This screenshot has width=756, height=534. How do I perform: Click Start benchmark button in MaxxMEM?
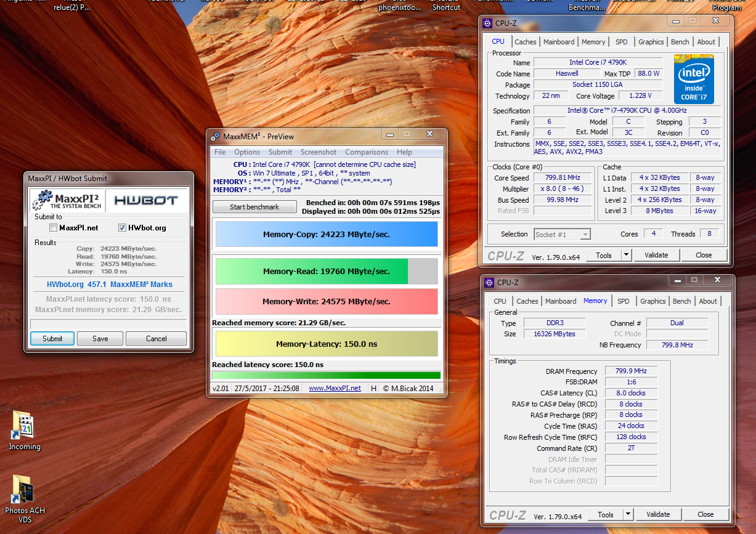tap(254, 207)
